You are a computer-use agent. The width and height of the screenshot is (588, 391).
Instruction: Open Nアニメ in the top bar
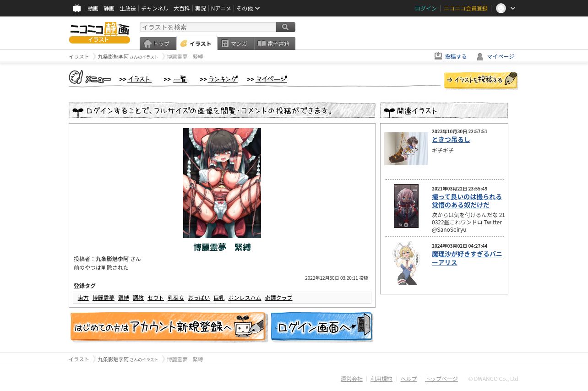click(x=221, y=8)
